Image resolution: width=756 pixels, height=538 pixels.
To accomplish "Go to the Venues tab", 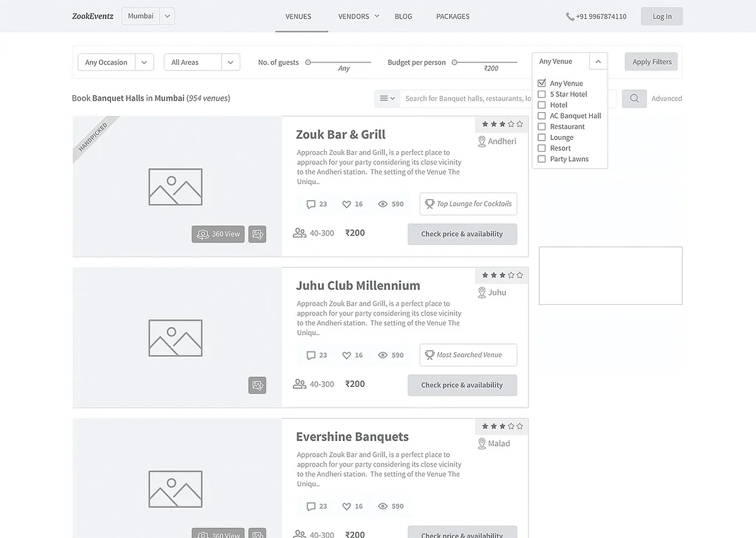I will (298, 16).
